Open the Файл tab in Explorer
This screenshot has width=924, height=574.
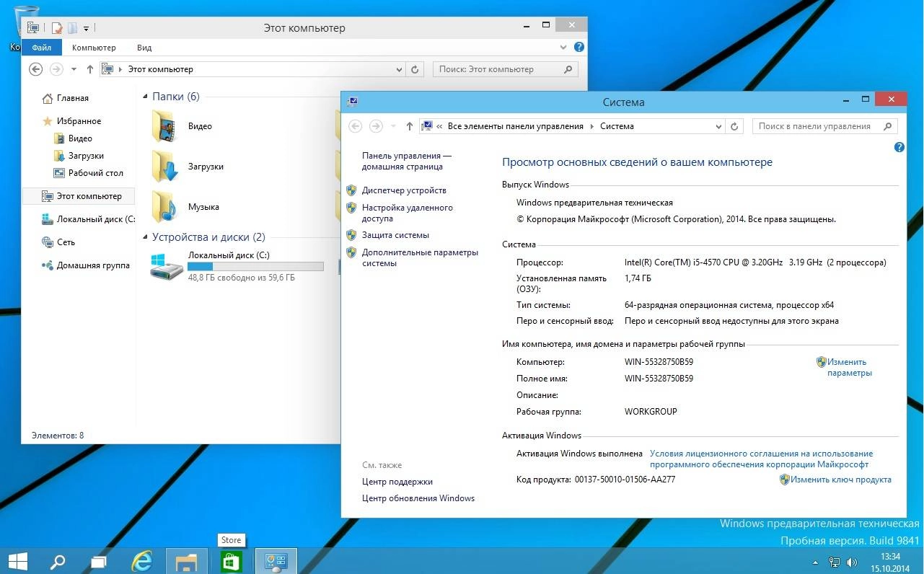[42, 48]
